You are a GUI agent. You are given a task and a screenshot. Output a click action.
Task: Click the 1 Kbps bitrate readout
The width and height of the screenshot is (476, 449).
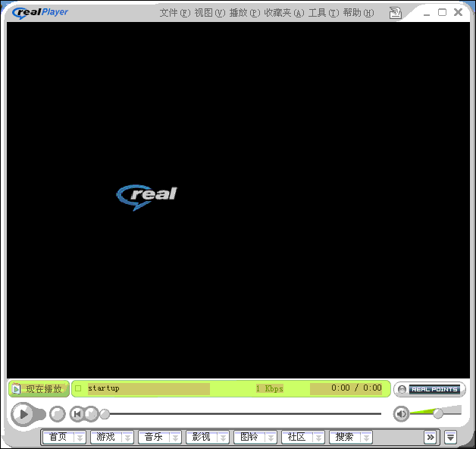tap(270, 388)
